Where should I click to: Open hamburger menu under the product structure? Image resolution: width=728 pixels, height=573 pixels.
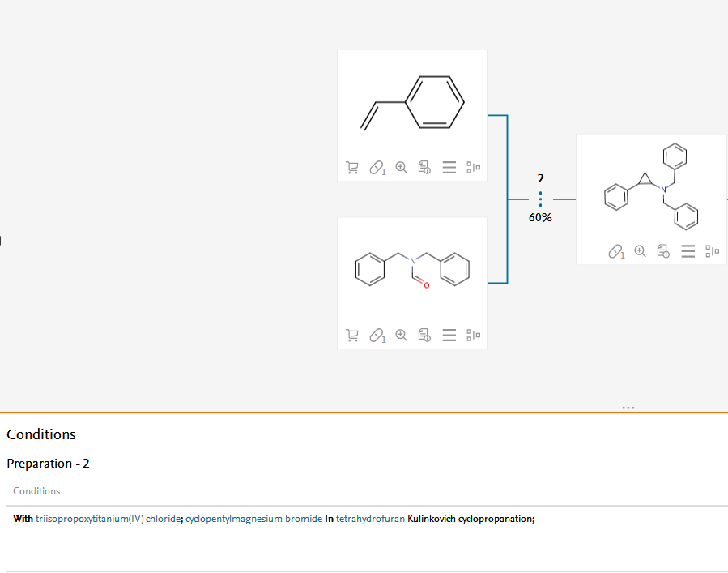coord(688,251)
